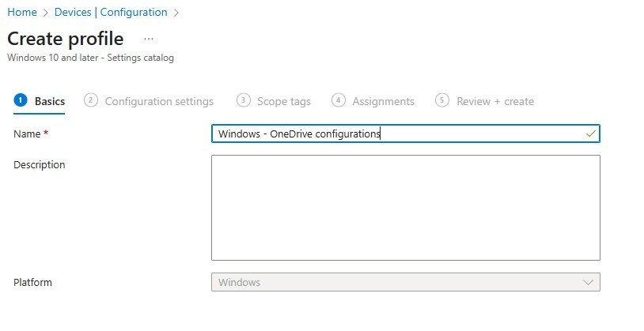Viewport: 644px width, 331px height.
Task: Click the green validation checkmark in Name
Action: (x=590, y=134)
